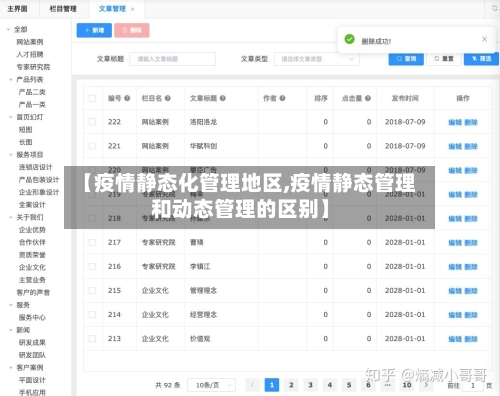500x396 pixels.
Task: Check the box for row 215
Action: coord(92,290)
